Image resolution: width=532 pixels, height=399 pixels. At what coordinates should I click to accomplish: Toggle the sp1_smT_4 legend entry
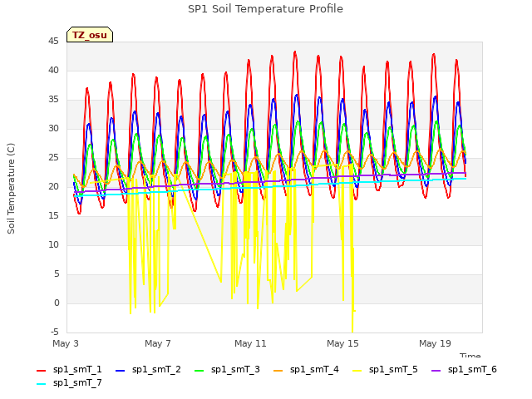(306, 369)
